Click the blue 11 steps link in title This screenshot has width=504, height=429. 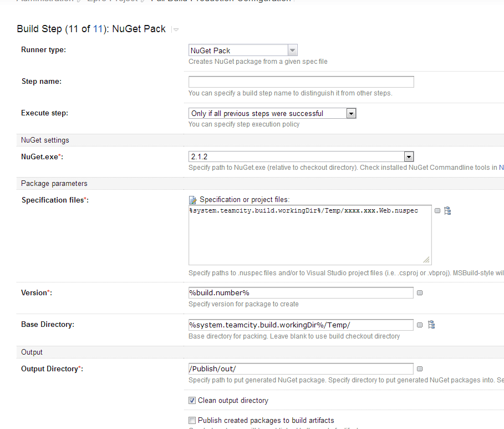[x=98, y=29]
